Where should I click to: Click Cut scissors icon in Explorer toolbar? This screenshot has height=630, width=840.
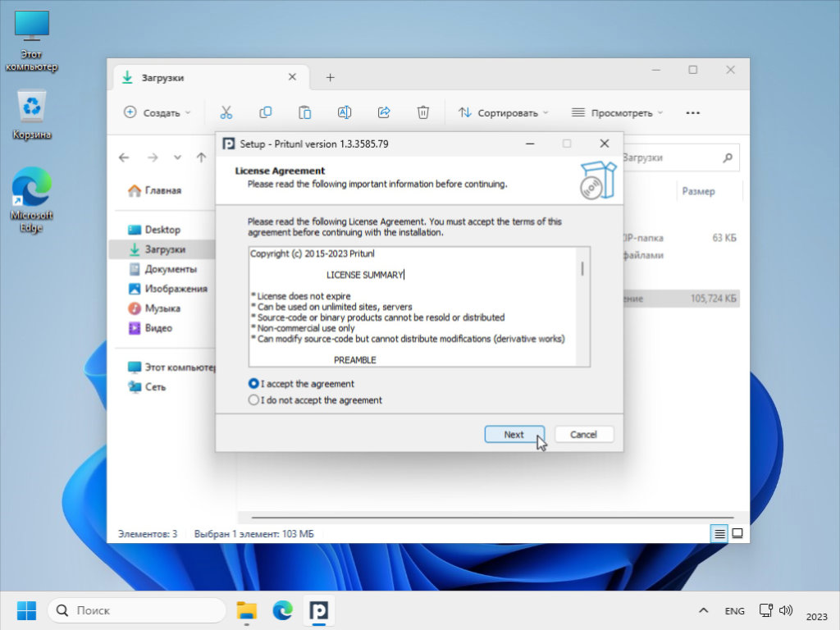tap(226, 112)
